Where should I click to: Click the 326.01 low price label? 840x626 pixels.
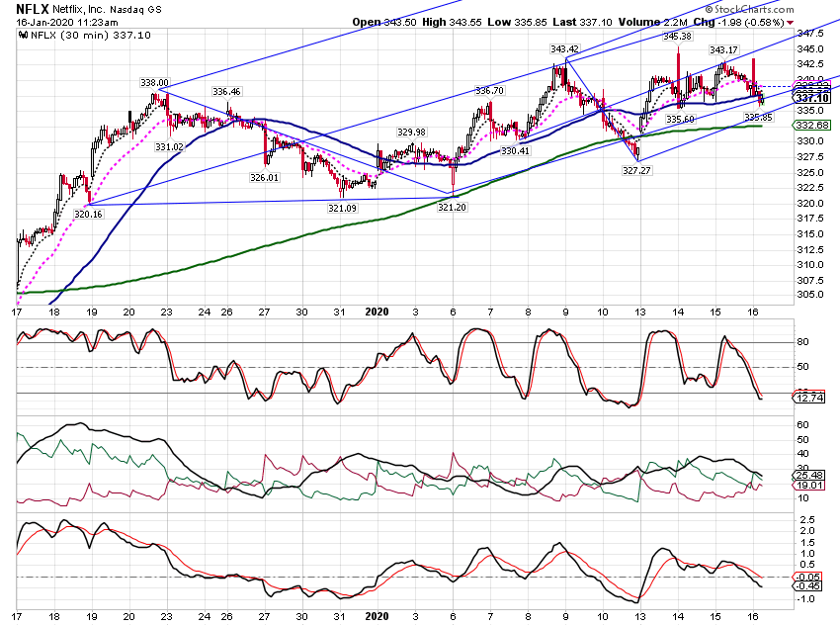coord(265,177)
